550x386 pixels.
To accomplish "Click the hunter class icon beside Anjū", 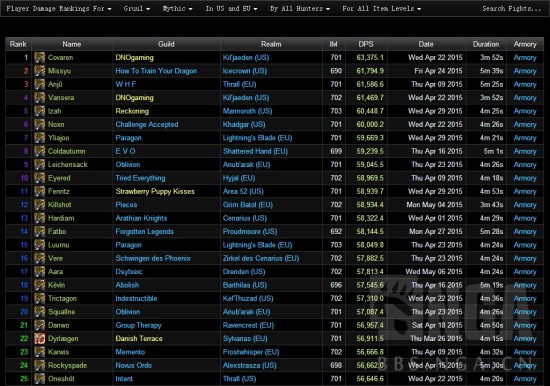I will [40, 84].
